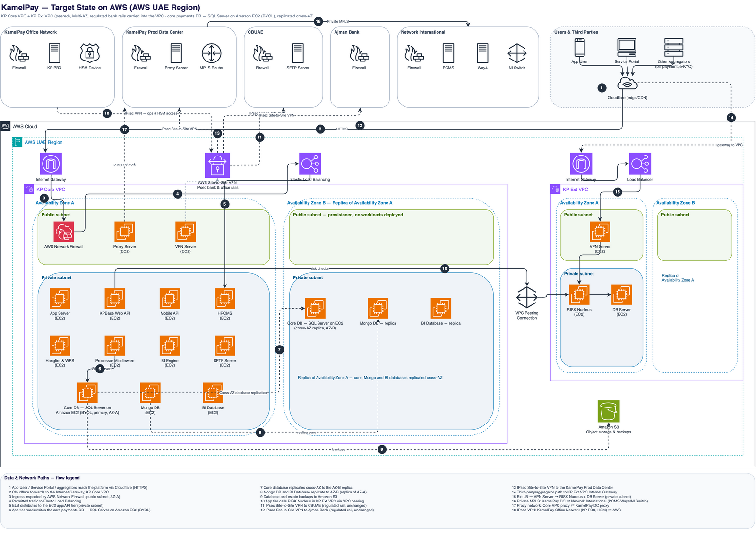Click the BI Database (EC2) icon in AZ A
The image size is (756, 545).
[213, 393]
